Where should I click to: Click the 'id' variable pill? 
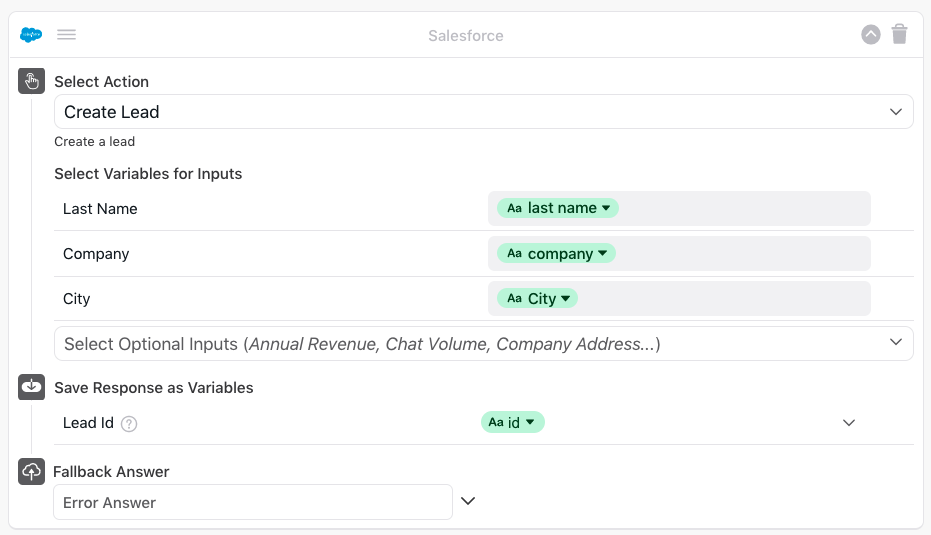(513, 423)
